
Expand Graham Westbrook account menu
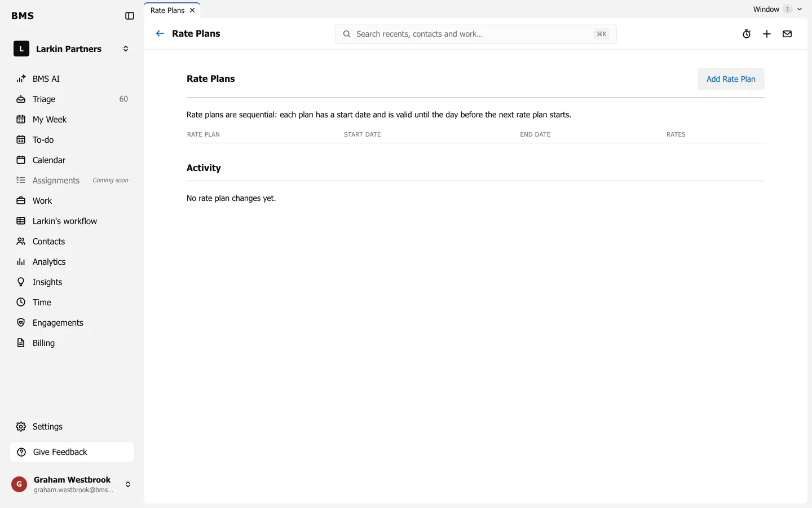[x=72, y=484]
